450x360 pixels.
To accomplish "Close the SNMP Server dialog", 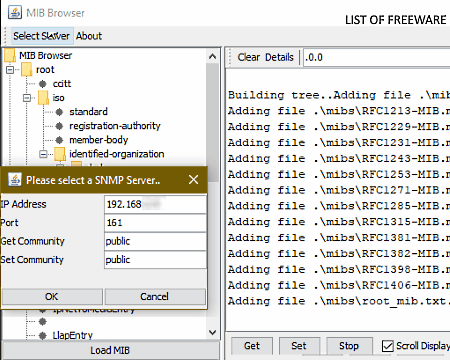I will (193, 180).
